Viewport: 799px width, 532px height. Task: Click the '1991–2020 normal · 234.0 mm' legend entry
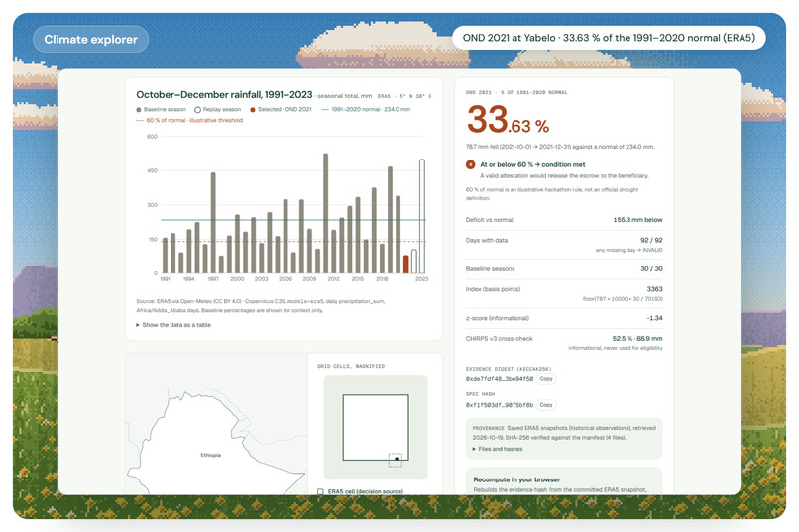pos(366,109)
